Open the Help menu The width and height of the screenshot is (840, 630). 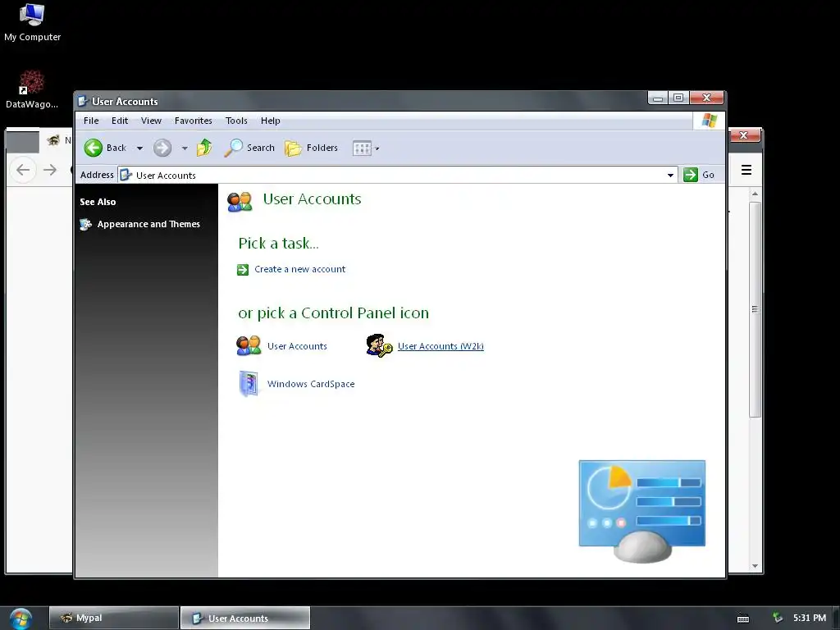pos(271,121)
